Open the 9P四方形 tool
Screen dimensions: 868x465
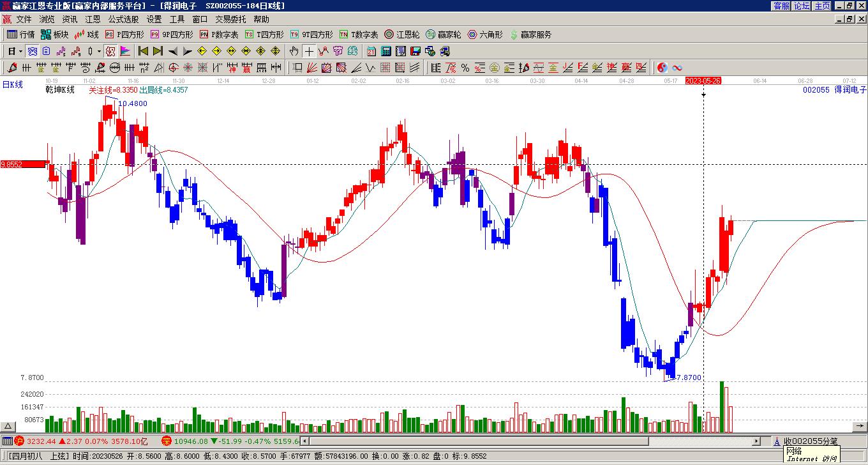tap(172, 34)
